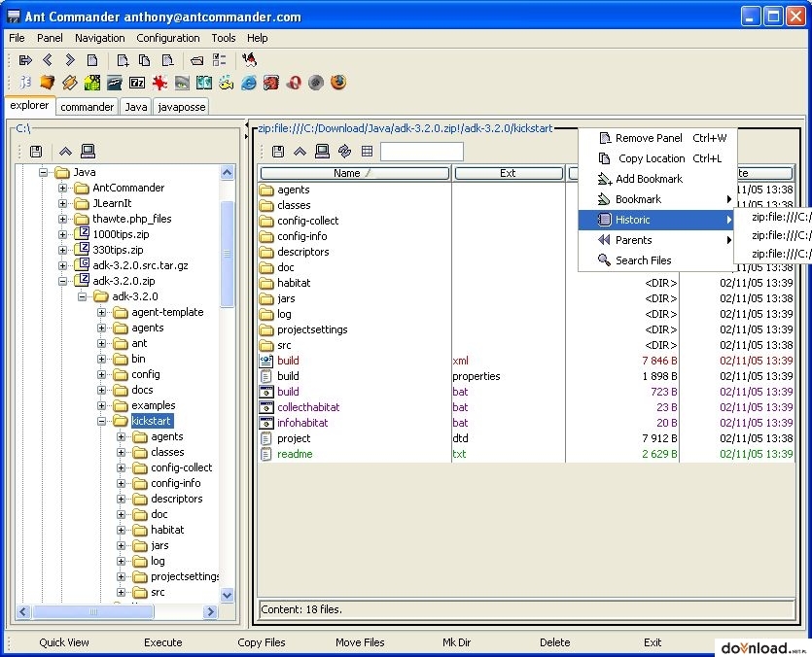
Task: Select the collecthabitat bat file row
Action: [526, 407]
